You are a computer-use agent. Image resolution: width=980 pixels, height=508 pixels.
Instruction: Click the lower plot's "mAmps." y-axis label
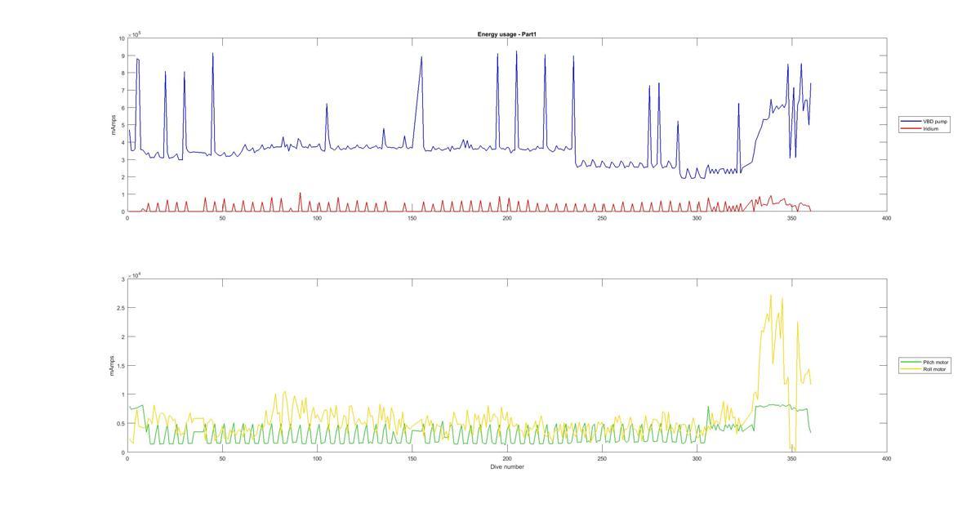(113, 365)
